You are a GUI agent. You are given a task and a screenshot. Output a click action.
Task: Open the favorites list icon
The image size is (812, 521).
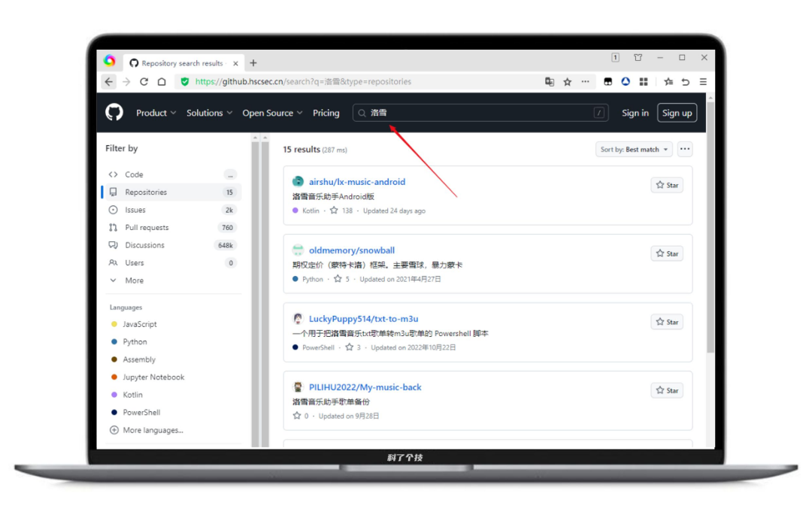(668, 82)
